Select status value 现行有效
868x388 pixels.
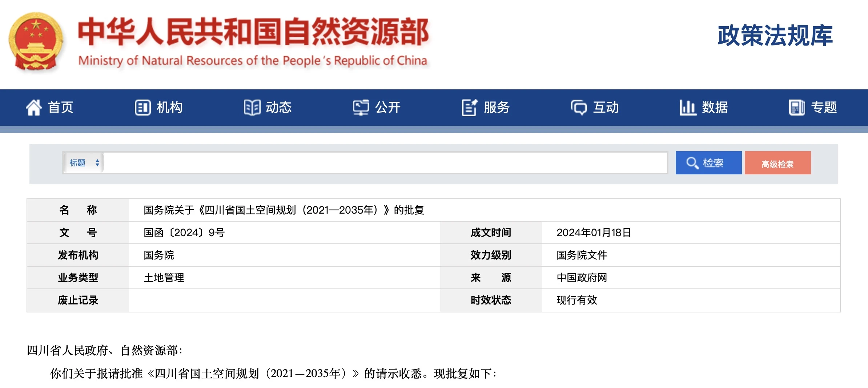[x=576, y=300]
